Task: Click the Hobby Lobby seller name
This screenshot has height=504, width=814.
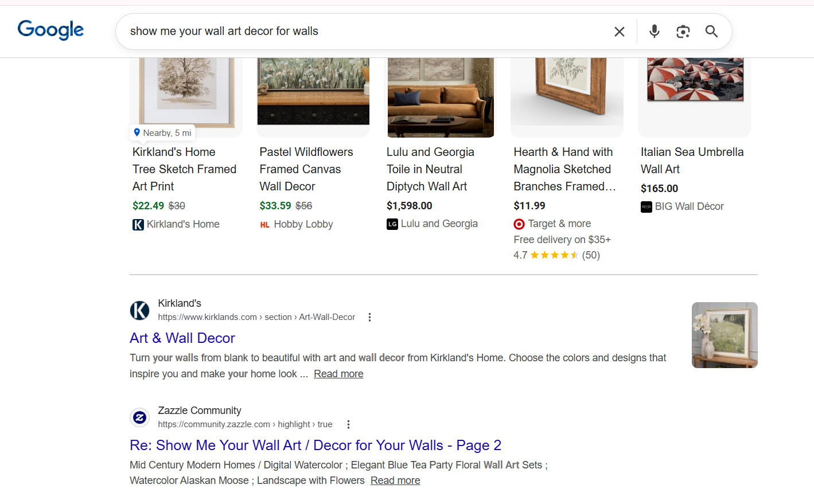Action: pyautogui.click(x=303, y=225)
